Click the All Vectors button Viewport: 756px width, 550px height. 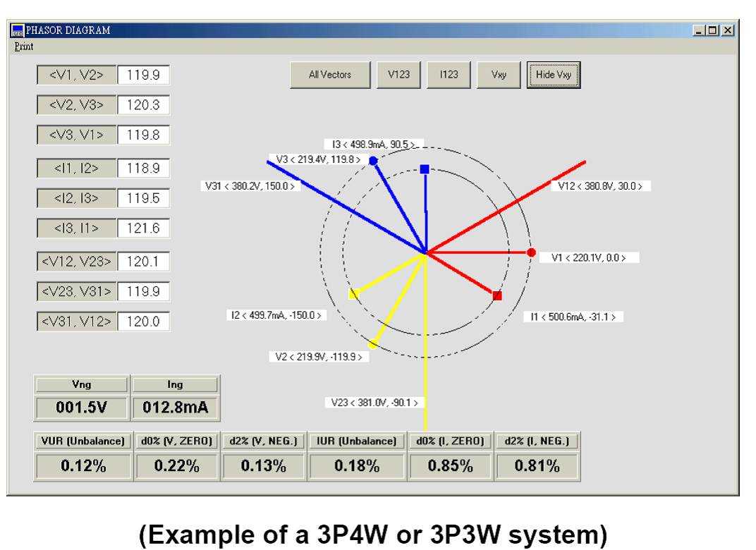pos(330,75)
